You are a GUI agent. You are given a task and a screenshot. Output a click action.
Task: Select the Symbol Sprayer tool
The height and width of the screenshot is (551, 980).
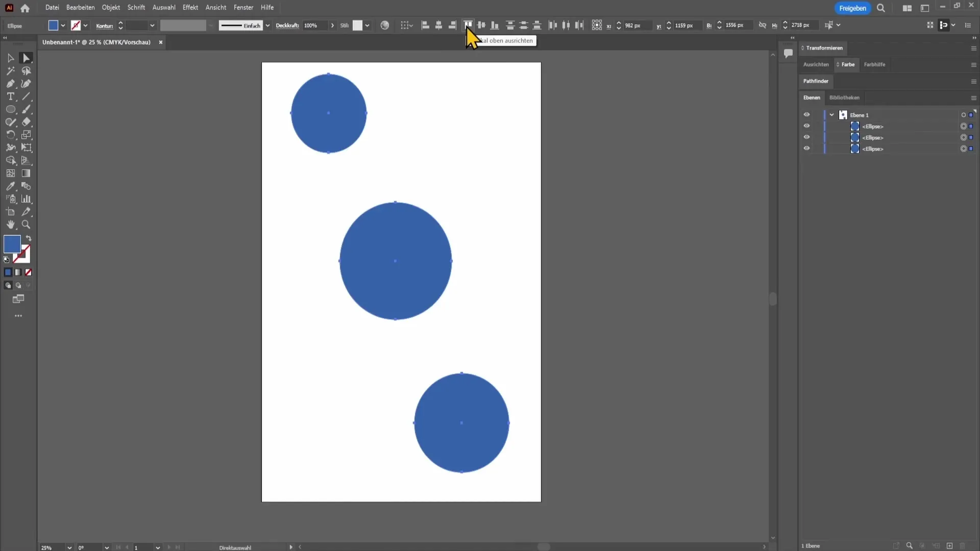click(x=10, y=199)
